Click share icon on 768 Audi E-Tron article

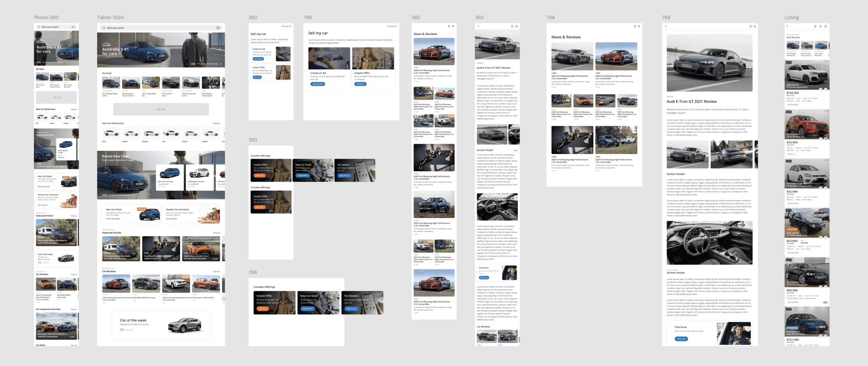(x=754, y=26)
